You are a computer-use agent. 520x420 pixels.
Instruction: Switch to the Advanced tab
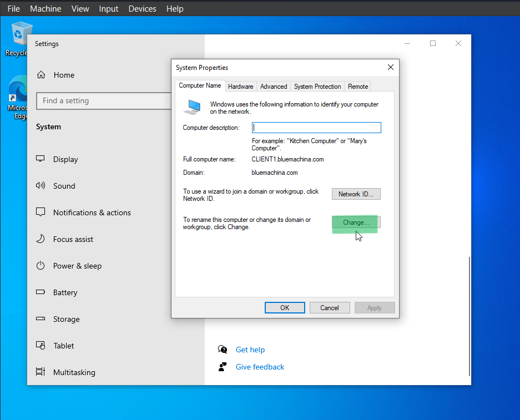point(274,87)
